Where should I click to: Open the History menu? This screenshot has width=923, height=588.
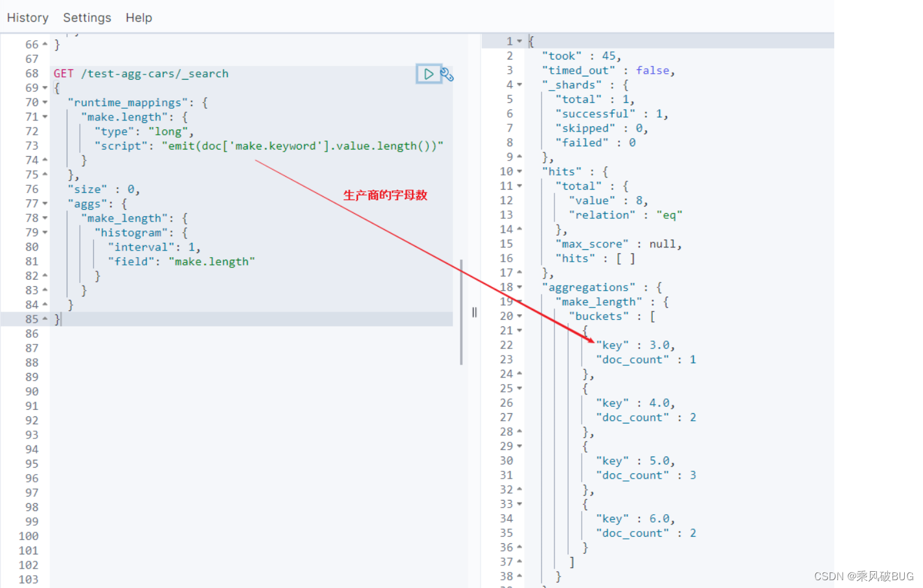28,17
